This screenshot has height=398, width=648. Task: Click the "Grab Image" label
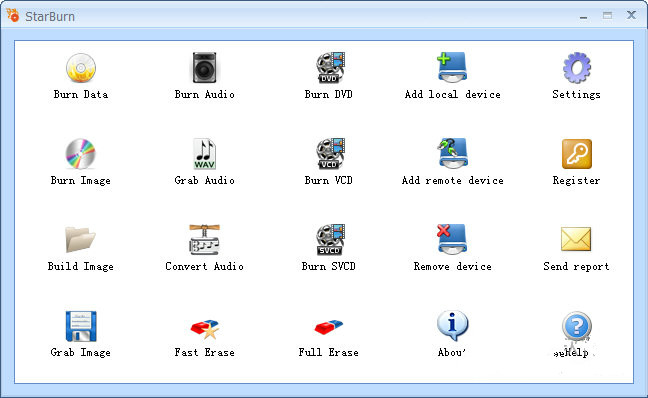(x=81, y=353)
